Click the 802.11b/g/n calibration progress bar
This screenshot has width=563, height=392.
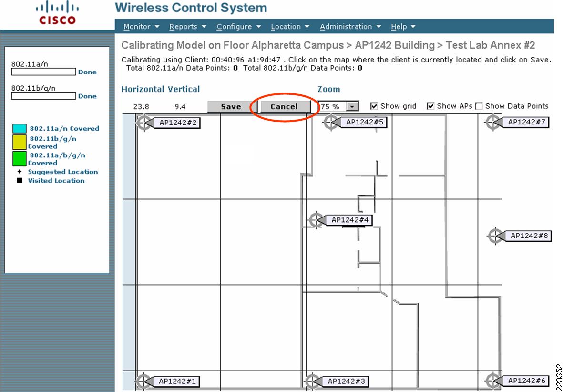point(43,96)
